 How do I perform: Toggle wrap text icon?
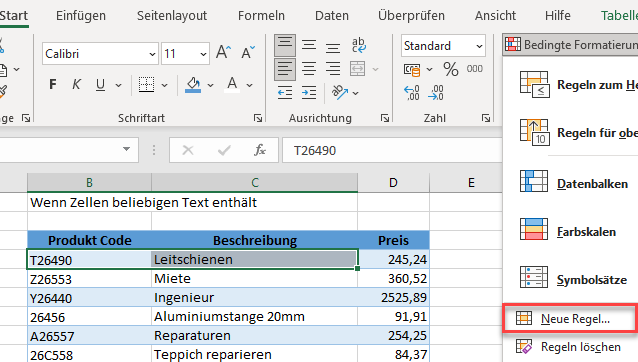pyautogui.click(x=358, y=45)
